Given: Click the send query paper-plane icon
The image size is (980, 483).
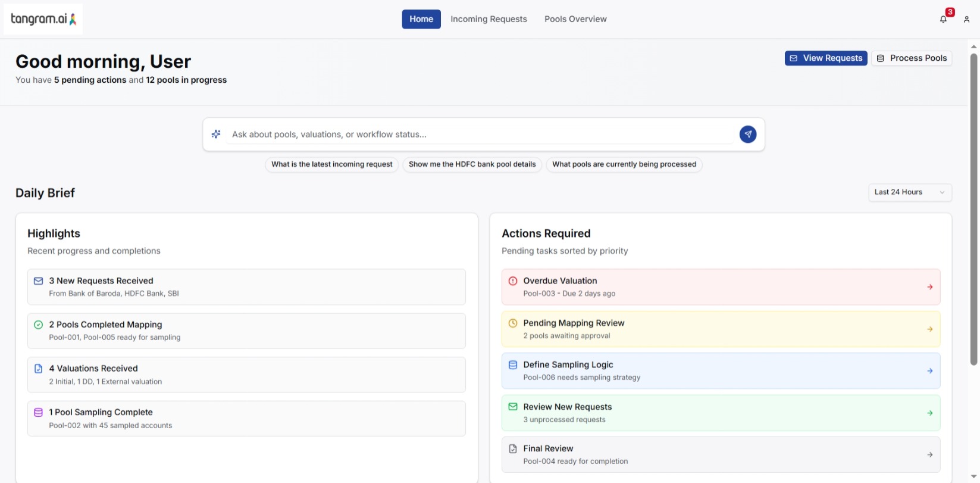Looking at the screenshot, I should pos(748,134).
